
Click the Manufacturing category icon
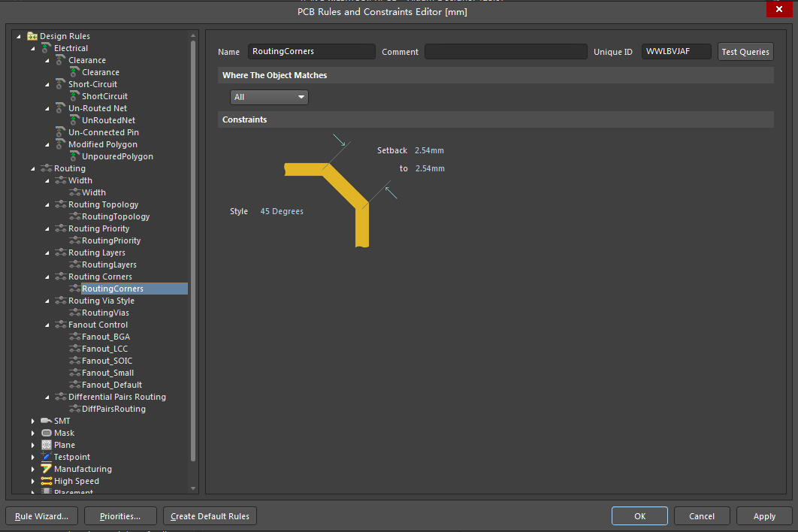45,469
